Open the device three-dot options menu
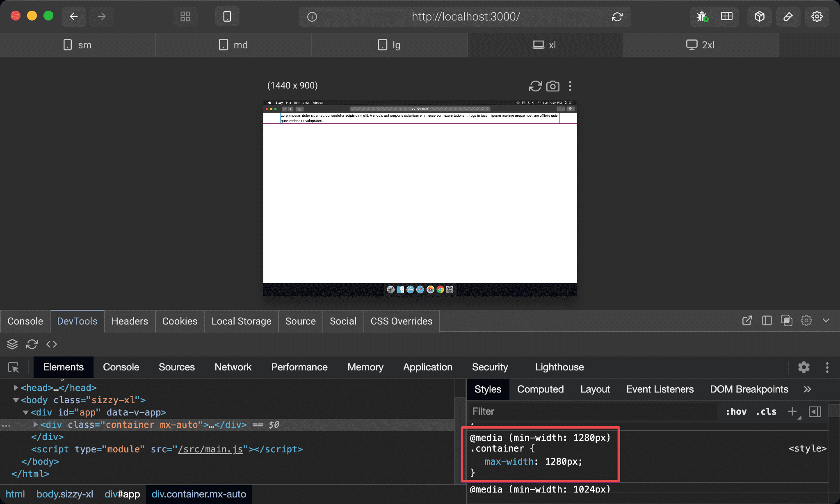The width and height of the screenshot is (840, 504). tap(570, 86)
